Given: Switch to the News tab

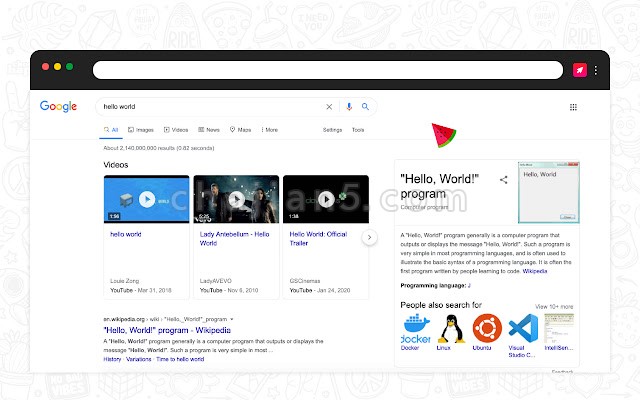Looking at the screenshot, I should [x=209, y=130].
